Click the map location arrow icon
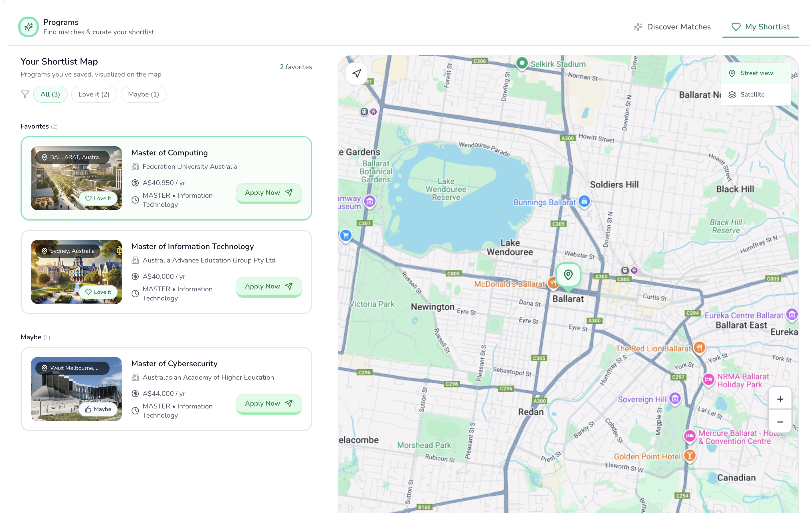 (x=357, y=73)
